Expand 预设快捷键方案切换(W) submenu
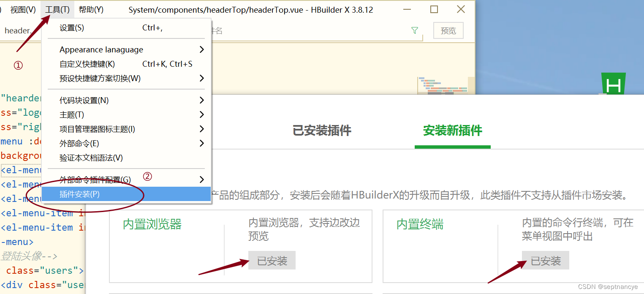 126,78
